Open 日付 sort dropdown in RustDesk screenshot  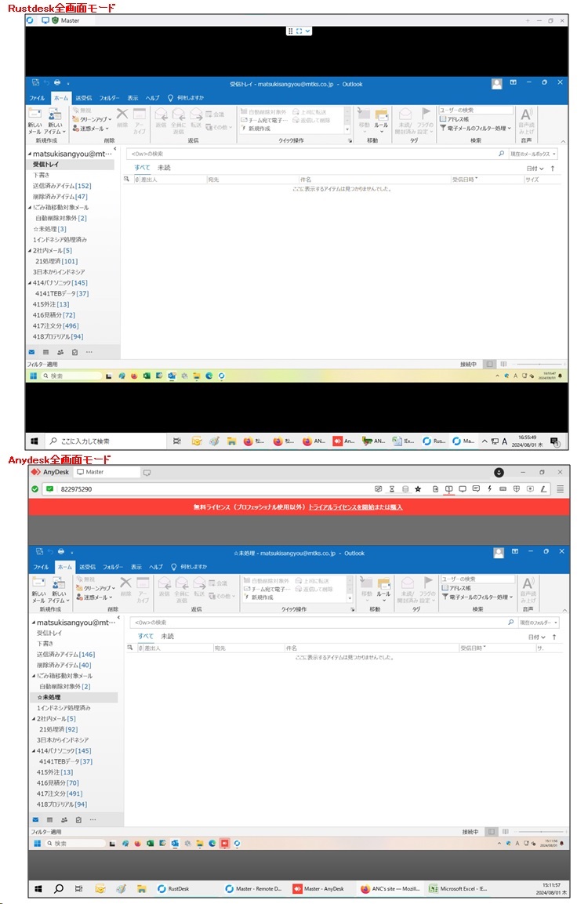(535, 169)
